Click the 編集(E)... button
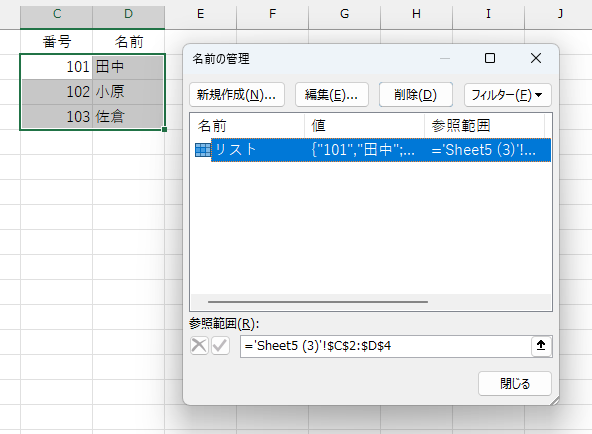Image resolution: width=592 pixels, height=434 pixels. (x=331, y=95)
